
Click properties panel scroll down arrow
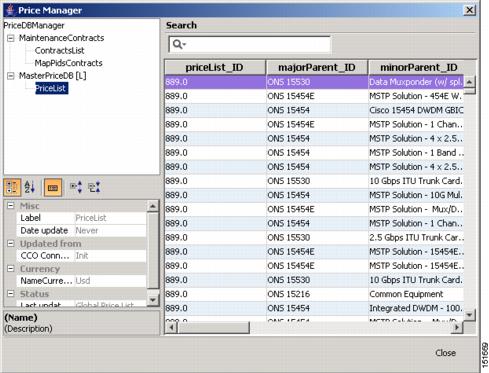(x=153, y=300)
